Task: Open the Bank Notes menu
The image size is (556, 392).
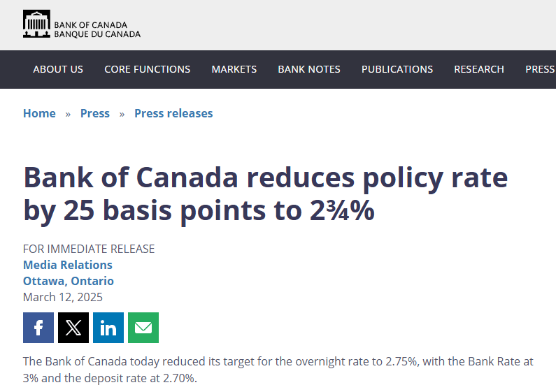Action: (x=309, y=69)
